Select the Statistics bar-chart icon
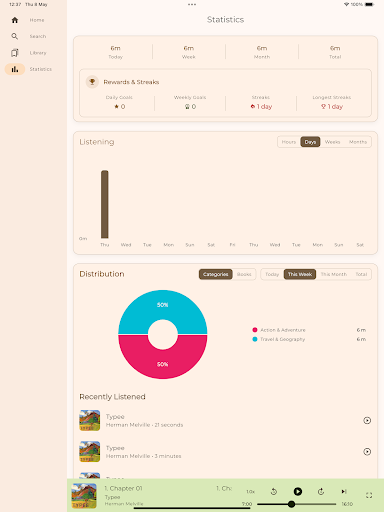The height and width of the screenshot is (512, 384). tap(15, 69)
